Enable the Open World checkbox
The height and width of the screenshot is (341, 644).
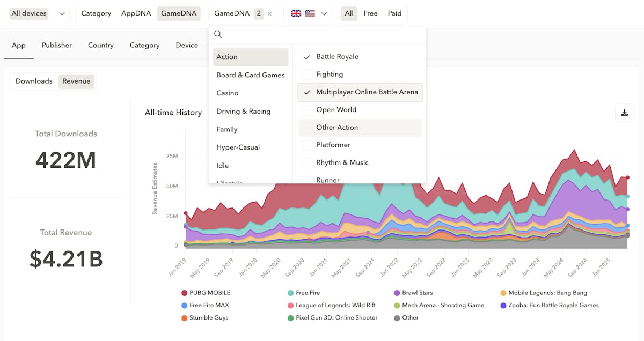[x=307, y=110]
